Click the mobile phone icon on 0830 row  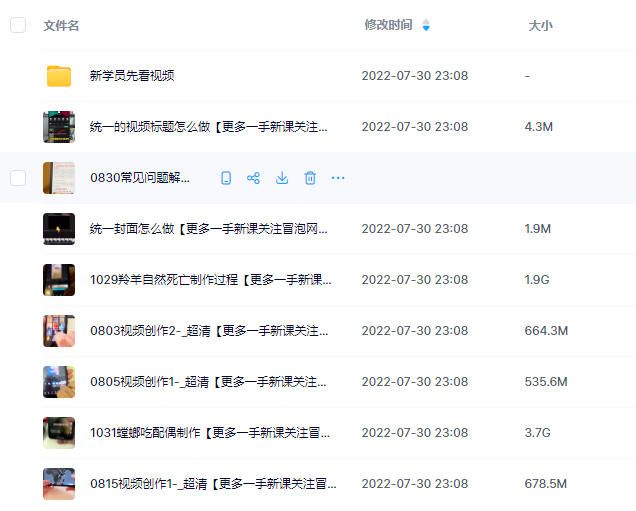coord(226,178)
